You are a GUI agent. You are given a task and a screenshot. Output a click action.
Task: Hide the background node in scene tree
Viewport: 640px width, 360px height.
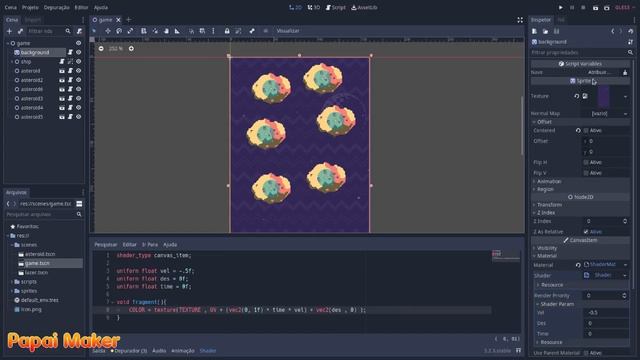pyautogui.click(x=78, y=52)
